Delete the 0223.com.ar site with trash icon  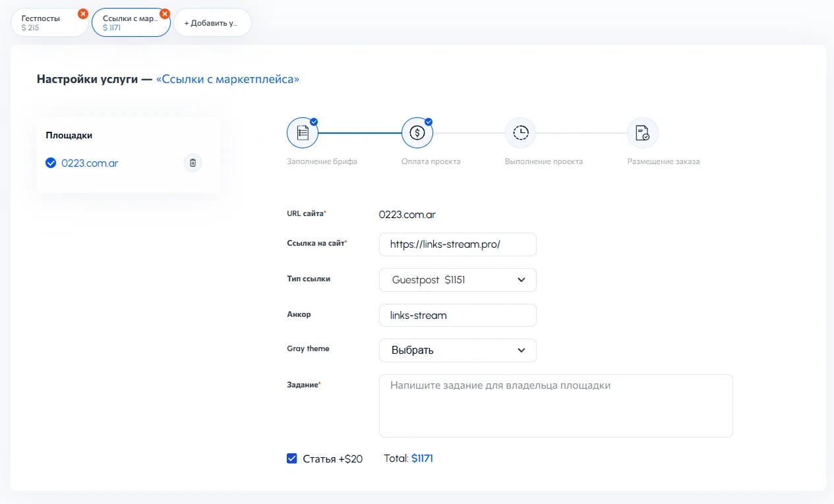[193, 163]
